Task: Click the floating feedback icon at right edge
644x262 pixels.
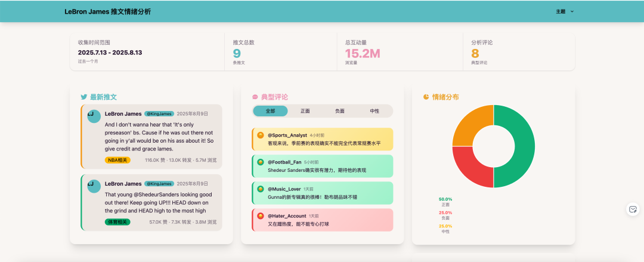Action: 633,209
